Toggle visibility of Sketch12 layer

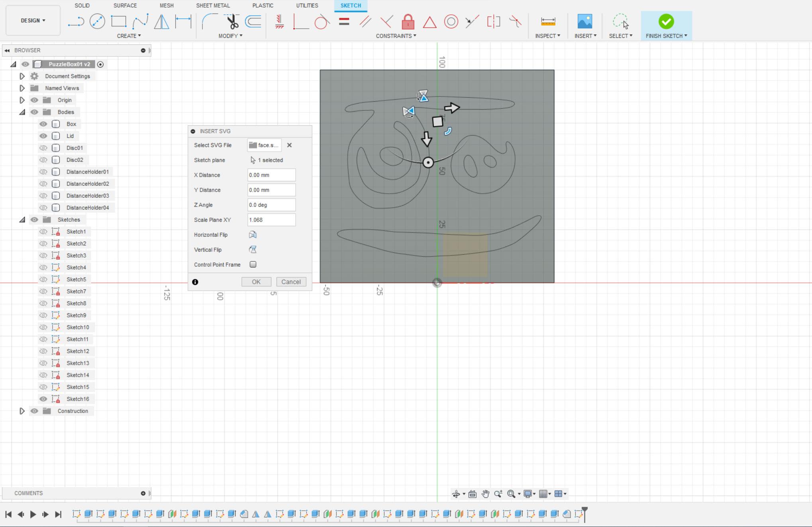point(44,350)
